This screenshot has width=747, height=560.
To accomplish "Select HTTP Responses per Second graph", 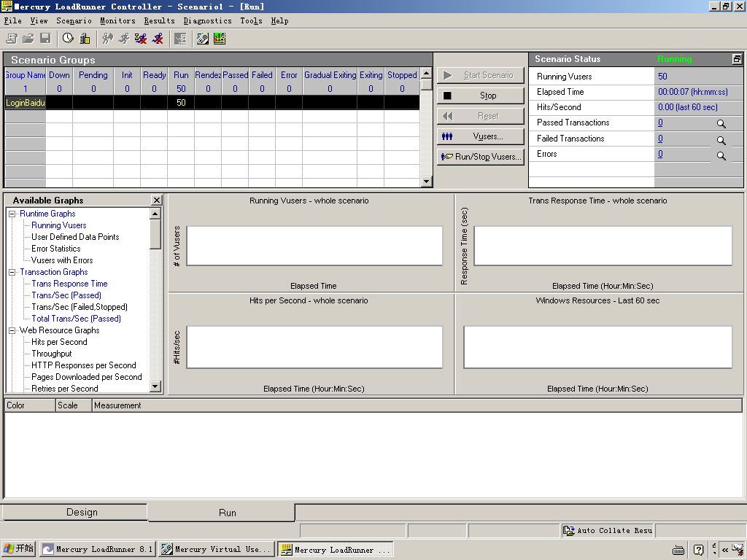I will point(83,365).
